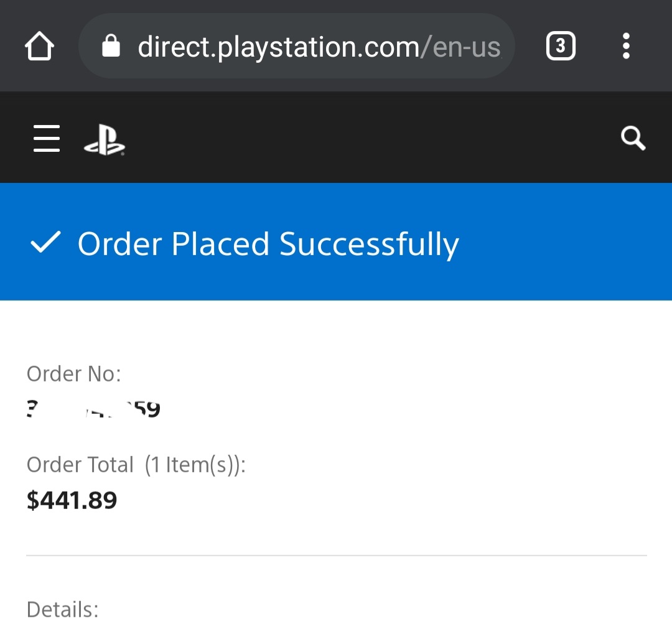Click the Details heading
This screenshot has height=621, width=672.
(x=63, y=609)
